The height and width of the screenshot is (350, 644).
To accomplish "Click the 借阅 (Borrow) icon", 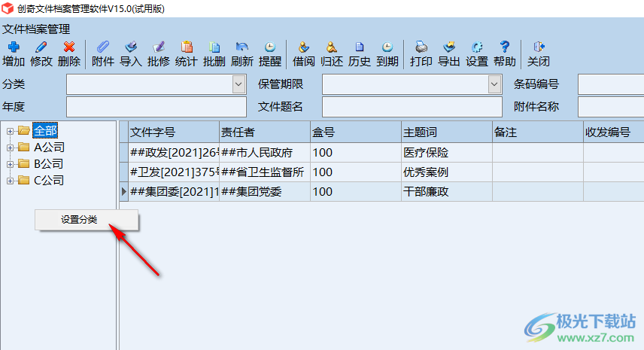I will click(x=303, y=47).
